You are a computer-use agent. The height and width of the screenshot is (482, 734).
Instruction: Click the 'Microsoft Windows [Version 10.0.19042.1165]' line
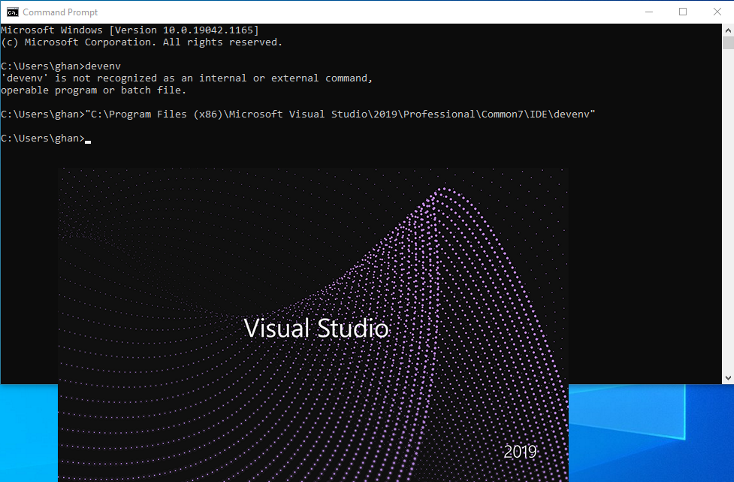click(x=130, y=30)
